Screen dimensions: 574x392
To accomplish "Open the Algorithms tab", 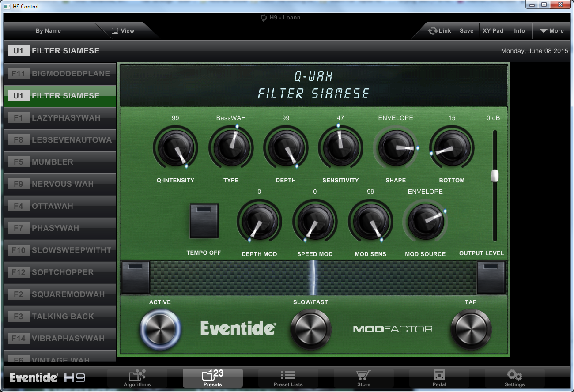I will (x=137, y=378).
